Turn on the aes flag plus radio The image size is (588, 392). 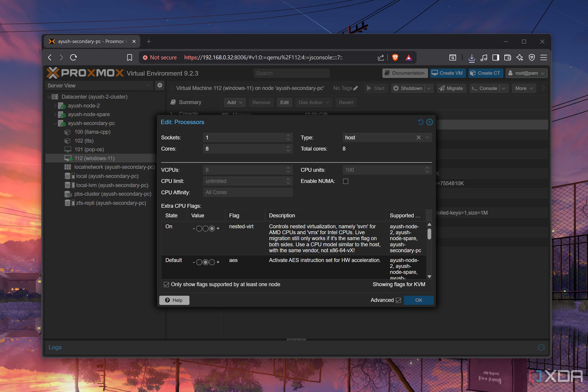(212, 262)
